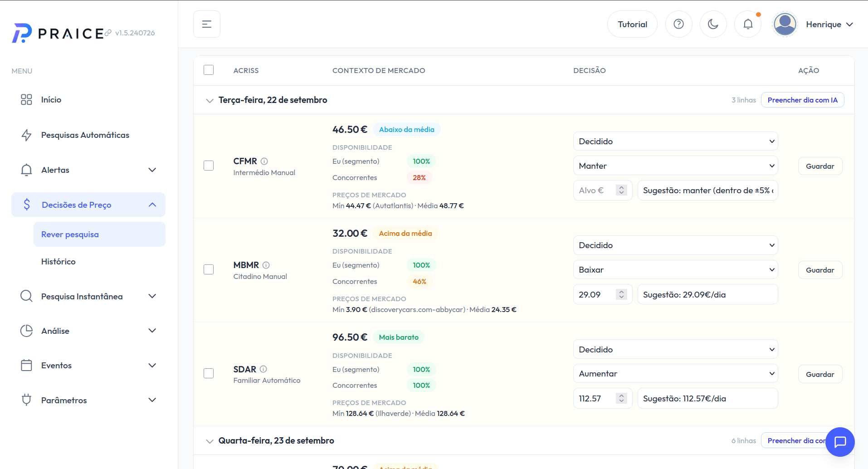
Task: Click the Pesquisa Instantânea magnifier icon
Action: click(x=26, y=296)
